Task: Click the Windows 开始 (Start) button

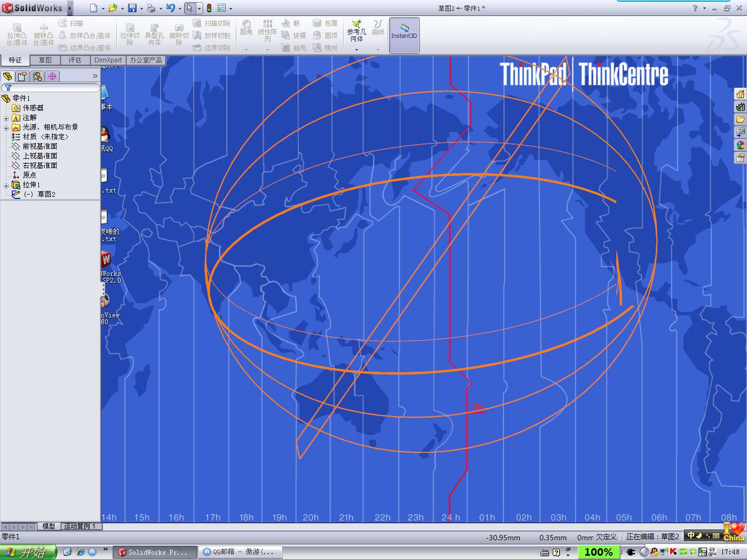Action: [x=28, y=552]
